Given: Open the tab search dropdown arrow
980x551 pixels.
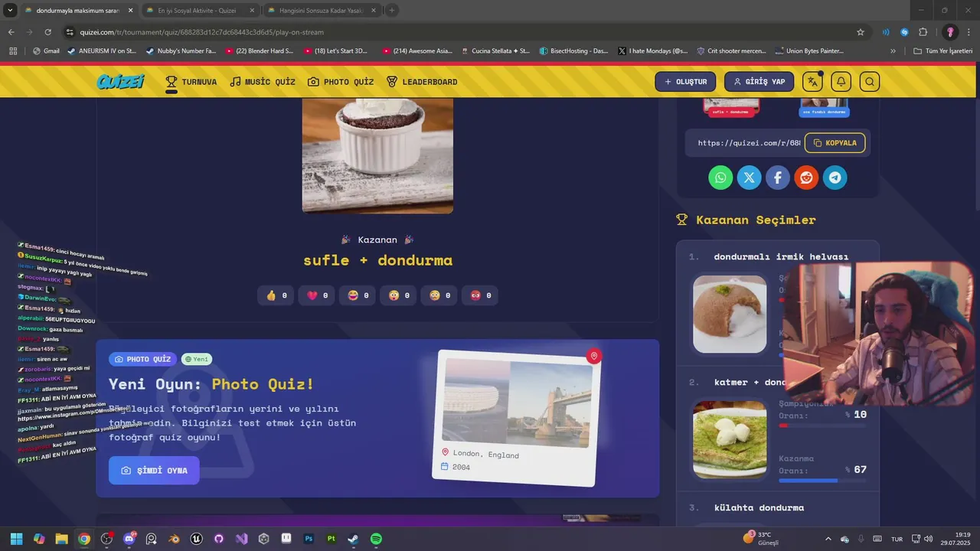Looking at the screenshot, I should [10, 11].
